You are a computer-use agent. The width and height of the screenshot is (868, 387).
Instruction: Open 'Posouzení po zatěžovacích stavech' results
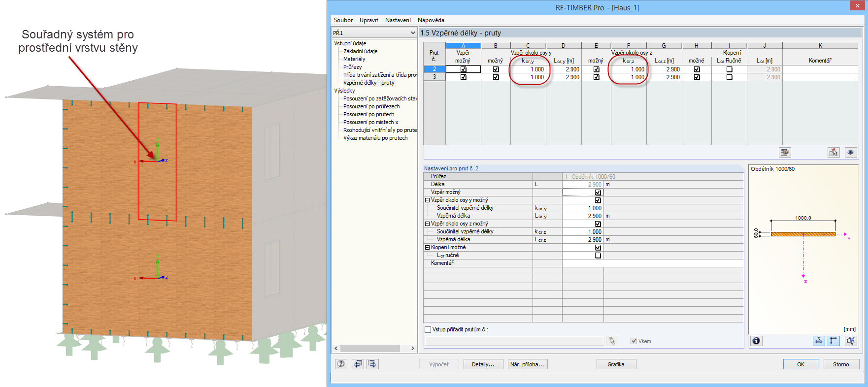(x=380, y=98)
